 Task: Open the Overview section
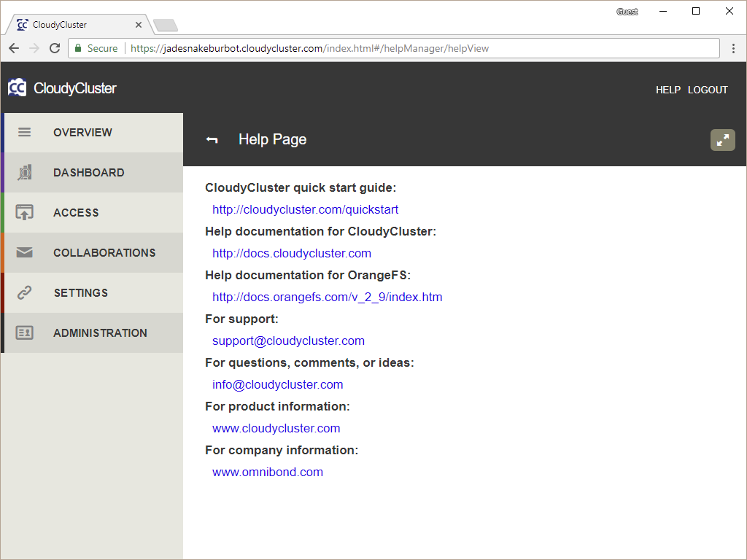[93, 133]
